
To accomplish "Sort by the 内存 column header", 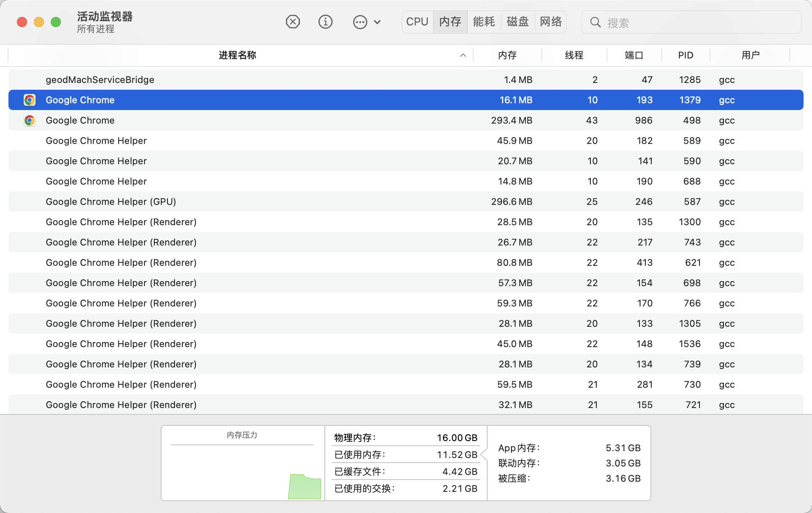I will 507,55.
